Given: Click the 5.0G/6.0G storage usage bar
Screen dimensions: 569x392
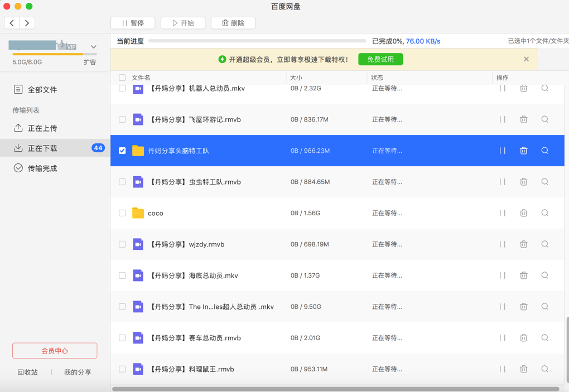Looking at the screenshot, I should pos(55,54).
